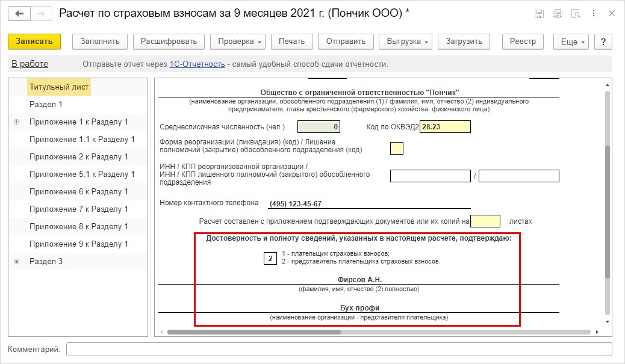Viewport: 625px width, 364px height.
Task: Click the contact phone number (495) 123-45-67
Action: [x=296, y=203]
